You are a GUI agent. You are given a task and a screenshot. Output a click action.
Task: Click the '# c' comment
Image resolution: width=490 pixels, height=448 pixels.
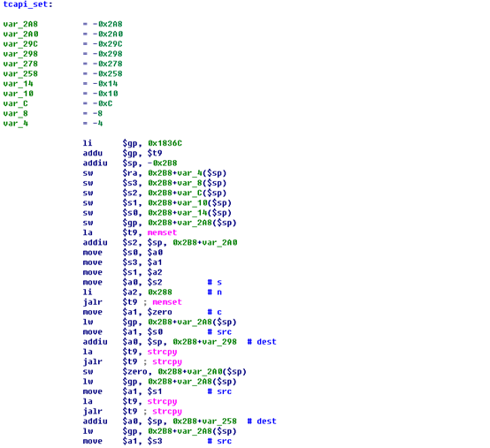coord(215,312)
